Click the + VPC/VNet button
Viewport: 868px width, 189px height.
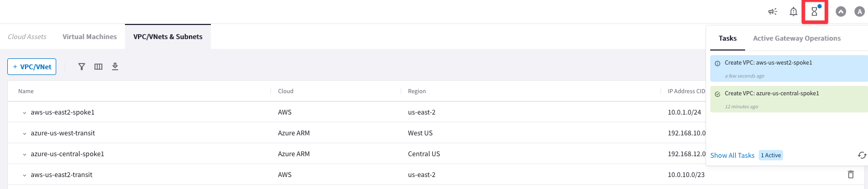32,67
